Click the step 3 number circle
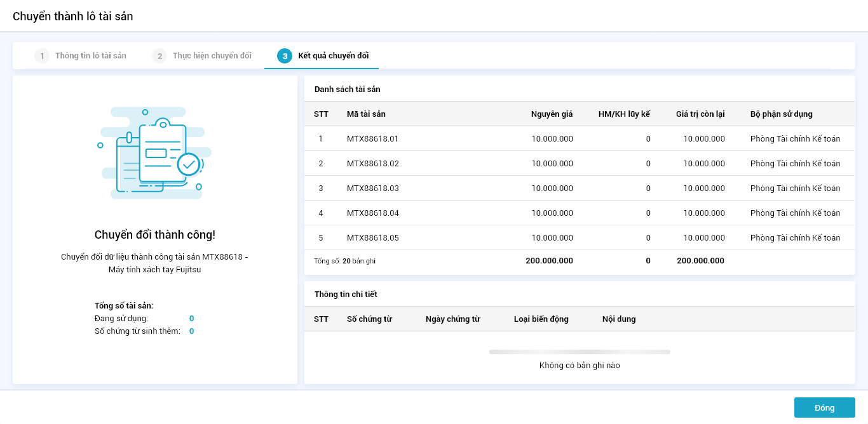Screen dimensions: 868x424 point(285,56)
